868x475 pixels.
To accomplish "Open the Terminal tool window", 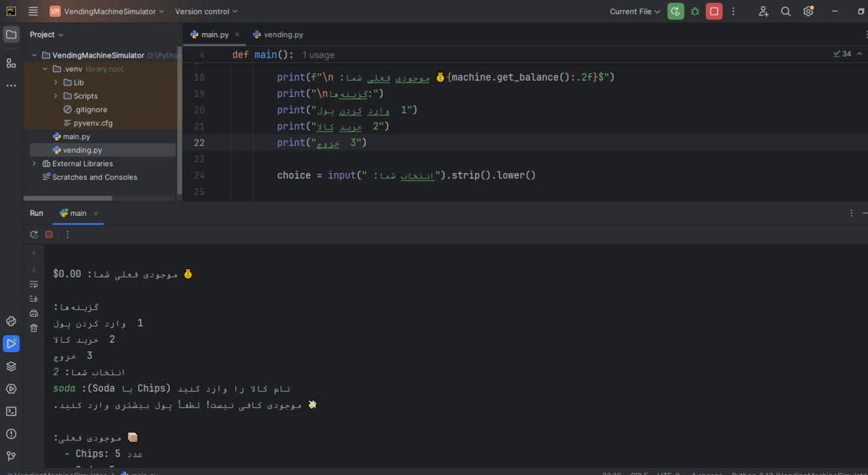I will coord(11,411).
